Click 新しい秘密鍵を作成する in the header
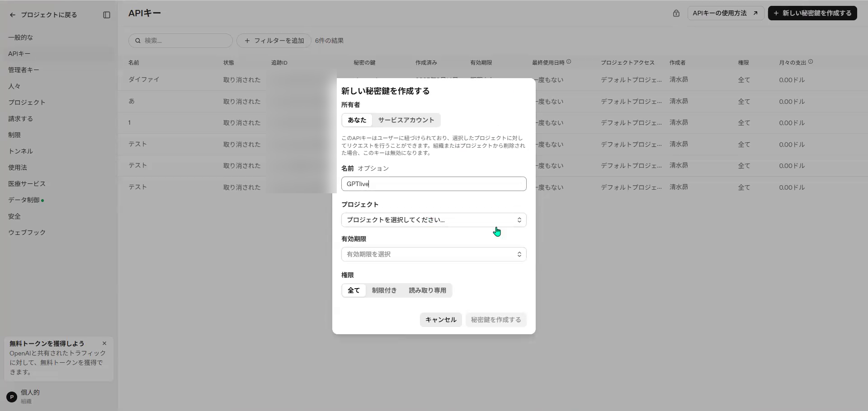The image size is (868, 411). point(812,13)
